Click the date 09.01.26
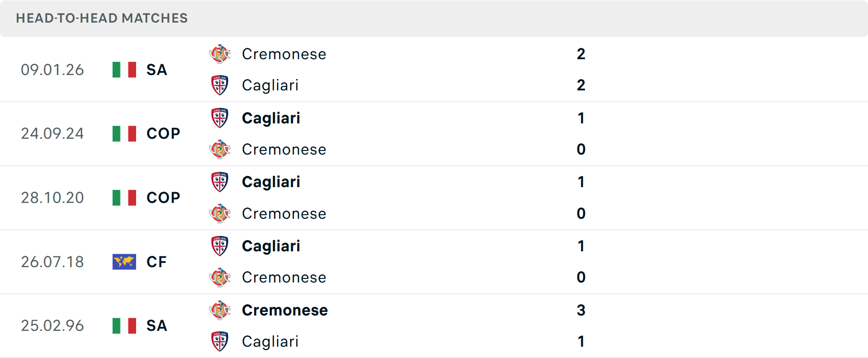The image size is (868, 358). click(52, 70)
